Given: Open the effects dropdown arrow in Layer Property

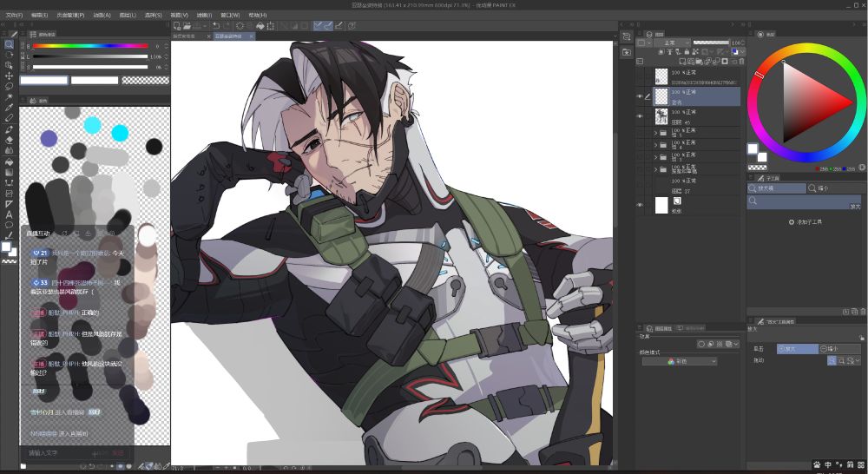Looking at the screenshot, I should (x=736, y=344).
